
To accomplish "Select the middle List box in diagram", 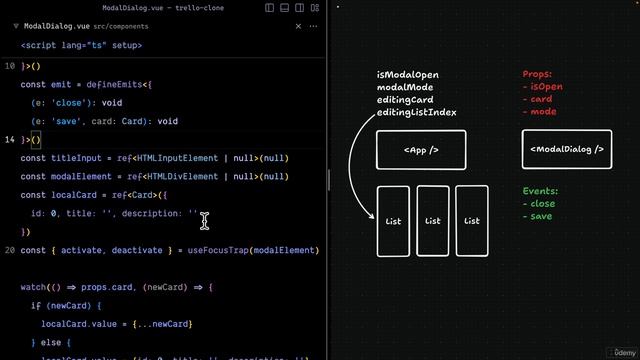I will (433, 221).
